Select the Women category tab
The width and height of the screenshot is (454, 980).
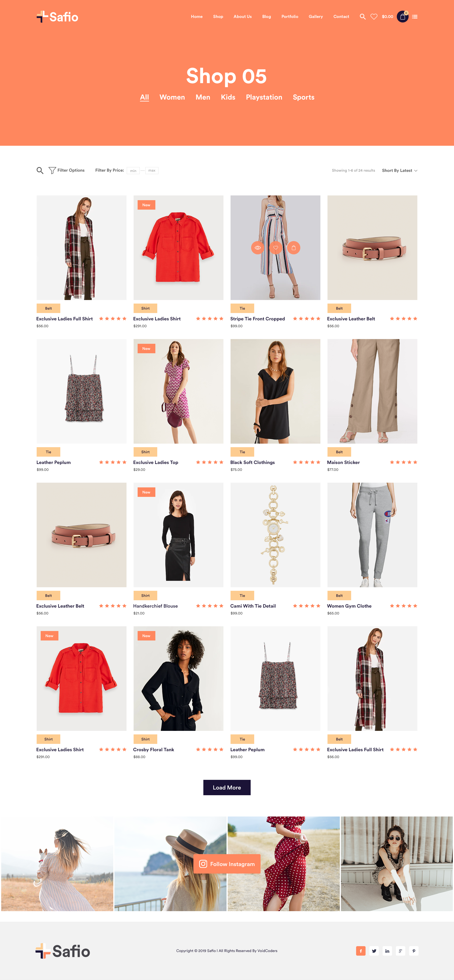(x=172, y=97)
